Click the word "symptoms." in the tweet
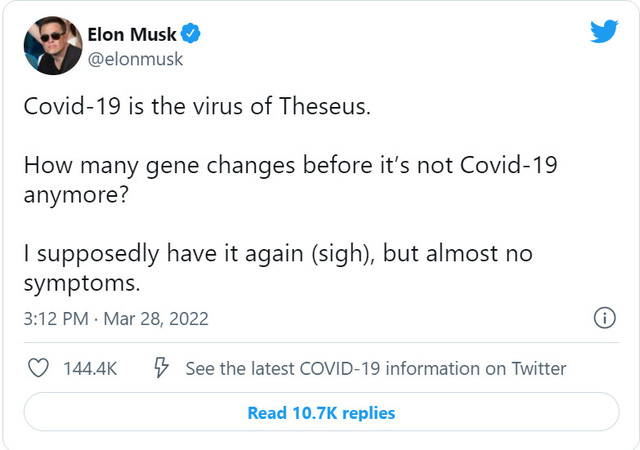The width and height of the screenshot is (640, 450). click(82, 283)
